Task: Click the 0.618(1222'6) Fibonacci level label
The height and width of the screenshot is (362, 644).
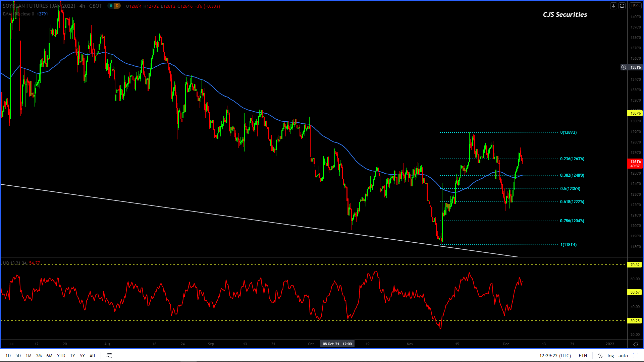Action: tap(572, 202)
